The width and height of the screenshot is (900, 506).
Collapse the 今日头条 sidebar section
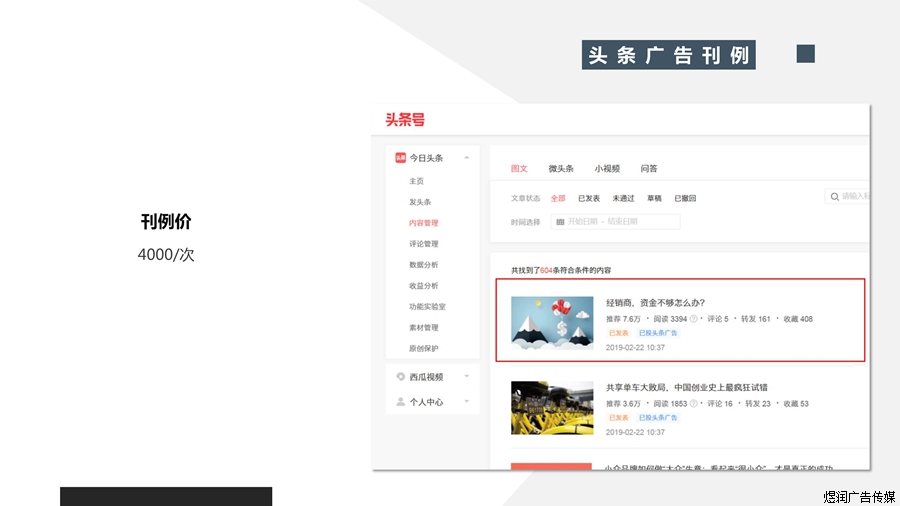(x=467, y=158)
